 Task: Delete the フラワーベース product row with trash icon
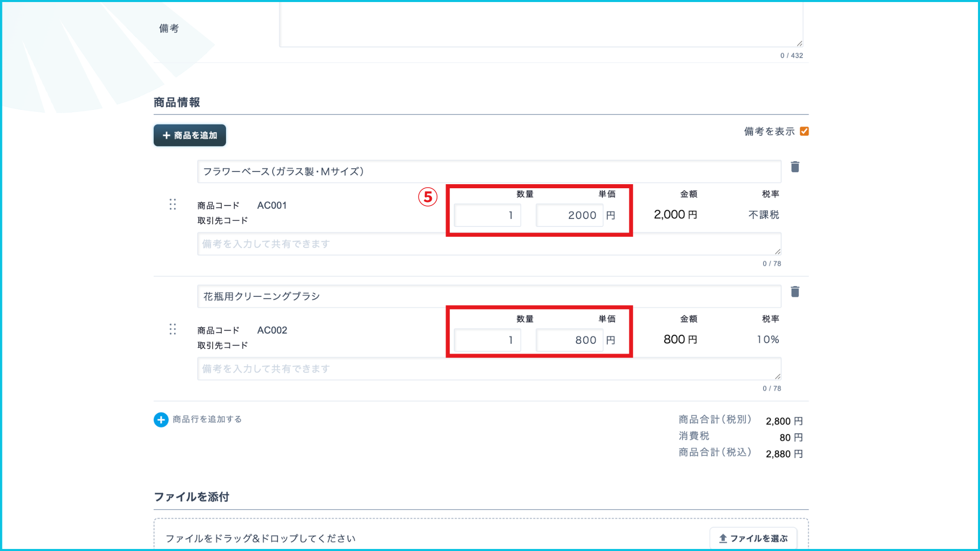tap(795, 167)
